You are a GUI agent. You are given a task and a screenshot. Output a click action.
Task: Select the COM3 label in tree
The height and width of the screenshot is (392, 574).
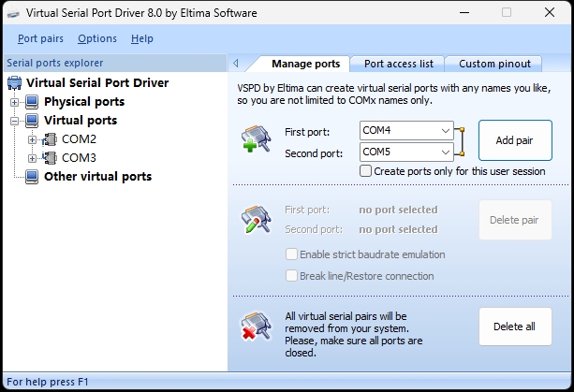click(79, 158)
